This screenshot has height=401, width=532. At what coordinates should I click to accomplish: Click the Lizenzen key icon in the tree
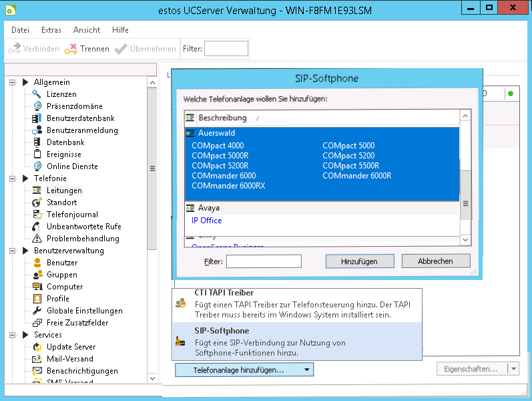pyautogui.click(x=36, y=94)
